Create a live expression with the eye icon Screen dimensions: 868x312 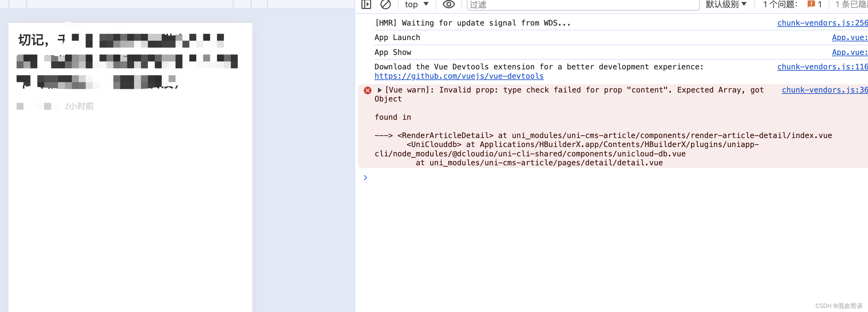tap(449, 4)
